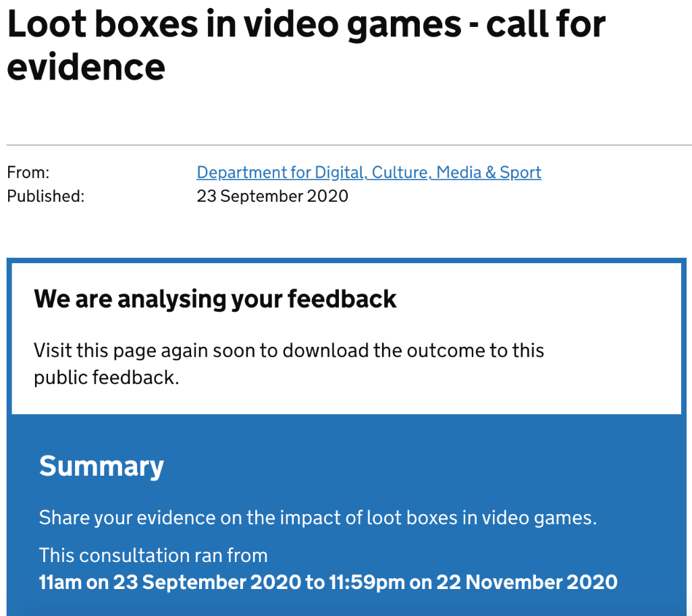Click the 'public feedback.' text line
This screenshot has width=692, height=616.
click(106, 377)
